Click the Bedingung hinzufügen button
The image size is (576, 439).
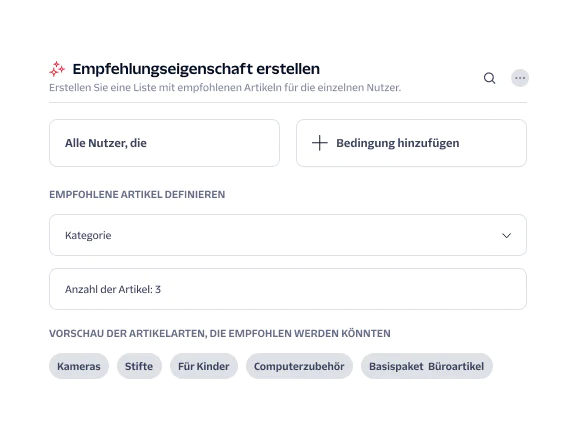click(411, 143)
